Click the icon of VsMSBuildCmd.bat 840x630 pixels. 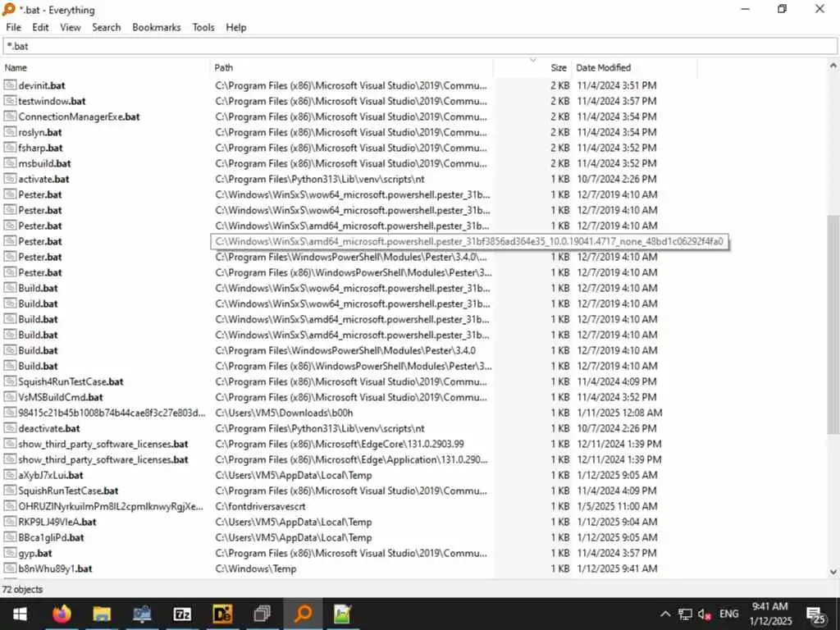coord(10,397)
